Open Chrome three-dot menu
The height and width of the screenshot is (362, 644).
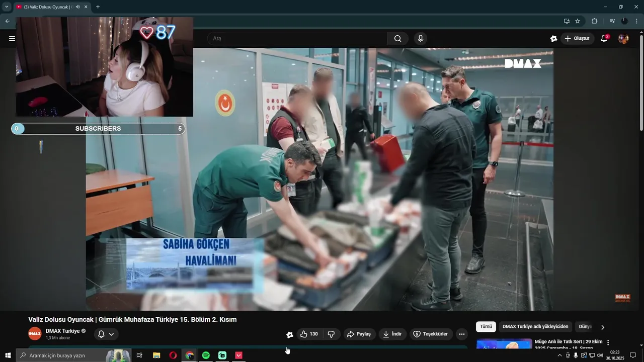pos(636,21)
